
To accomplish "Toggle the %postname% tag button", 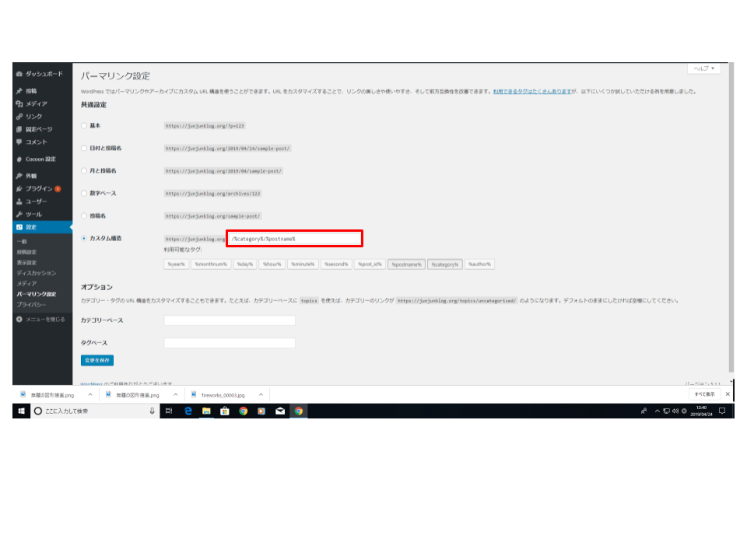I will 406,264.
